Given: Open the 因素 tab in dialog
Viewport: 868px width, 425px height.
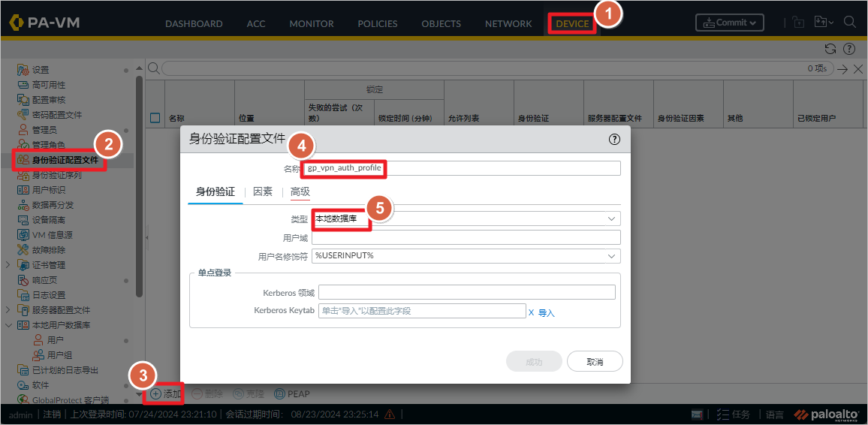Looking at the screenshot, I should tap(263, 192).
